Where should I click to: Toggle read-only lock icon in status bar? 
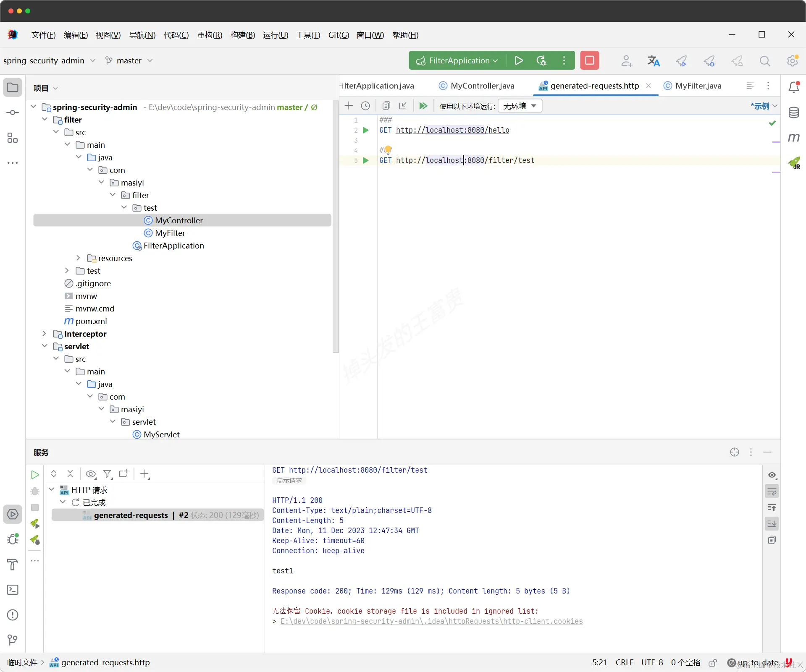[x=712, y=663]
